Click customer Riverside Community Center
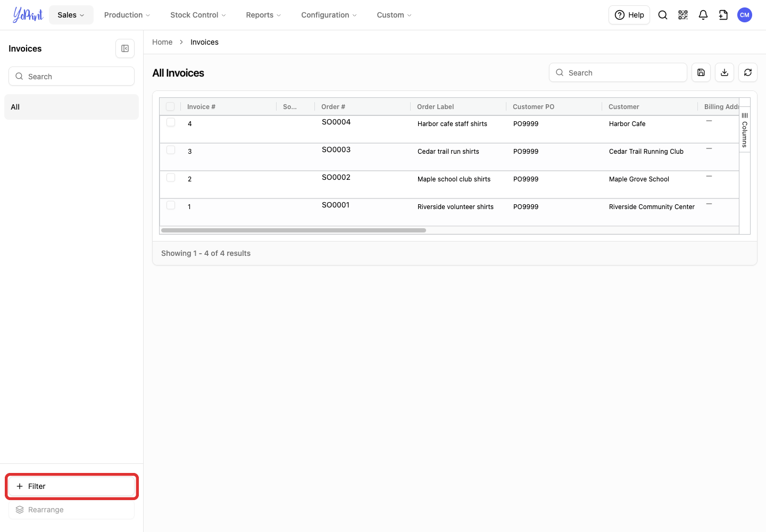Image resolution: width=766 pixels, height=532 pixels. (x=652, y=207)
